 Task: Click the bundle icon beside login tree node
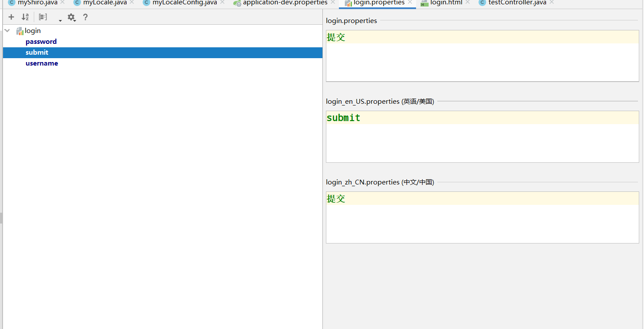click(x=20, y=31)
